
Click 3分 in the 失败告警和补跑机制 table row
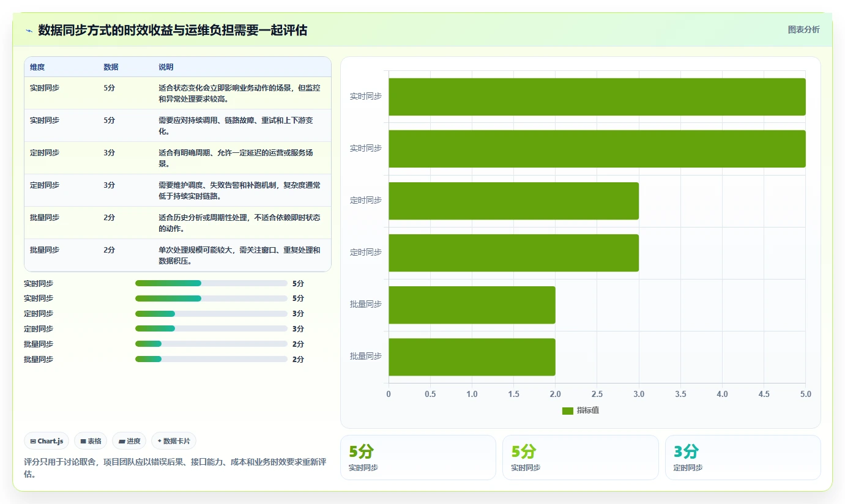pos(109,185)
